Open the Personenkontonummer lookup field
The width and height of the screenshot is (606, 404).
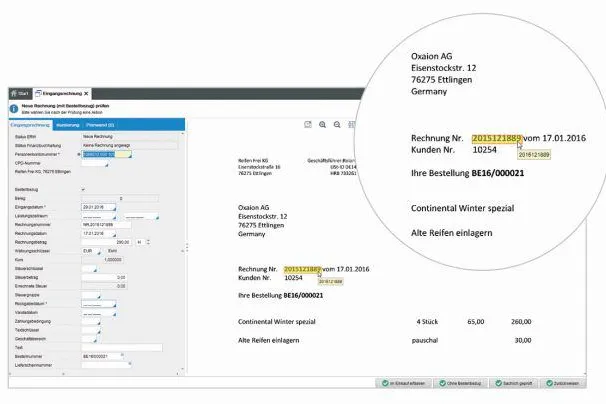click(107, 154)
